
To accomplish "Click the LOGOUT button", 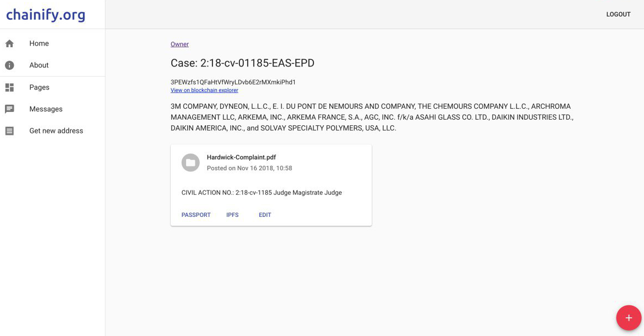I will pos(618,14).
